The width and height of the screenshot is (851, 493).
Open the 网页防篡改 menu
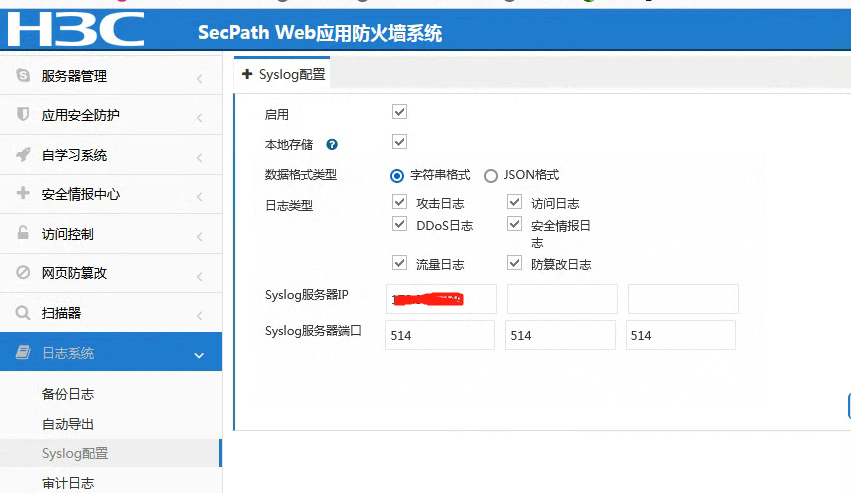[111, 273]
